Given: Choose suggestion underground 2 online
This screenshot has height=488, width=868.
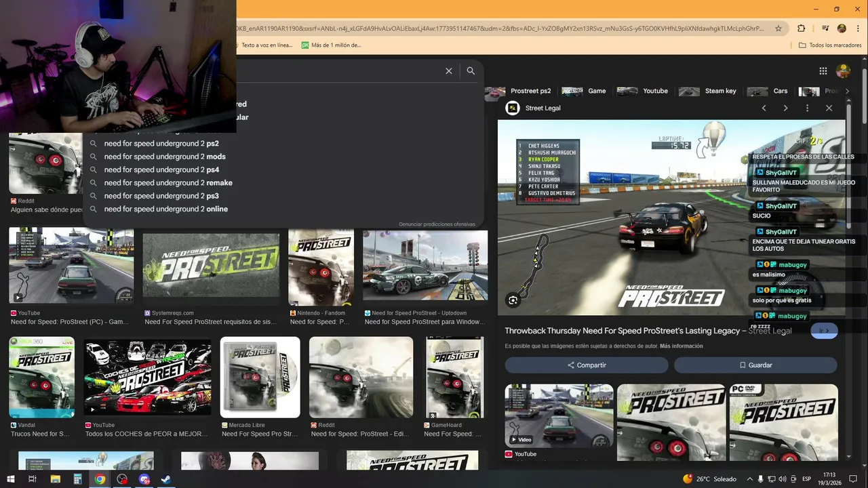Looking at the screenshot, I should (x=166, y=209).
